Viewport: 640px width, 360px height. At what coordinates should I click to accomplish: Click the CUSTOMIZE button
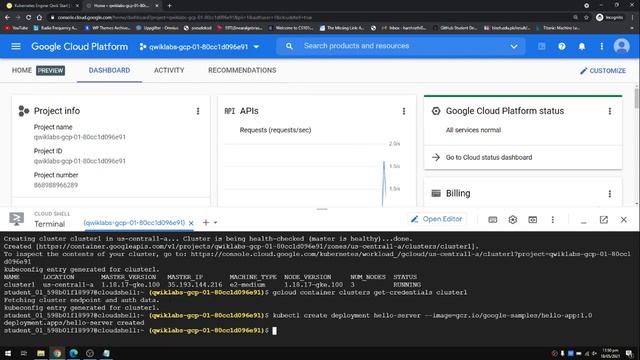pyautogui.click(x=603, y=71)
